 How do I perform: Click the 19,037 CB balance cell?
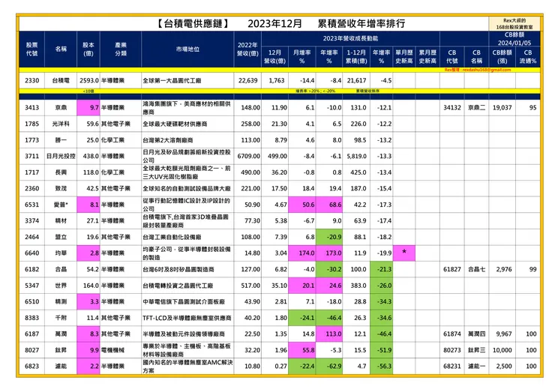[502, 107]
